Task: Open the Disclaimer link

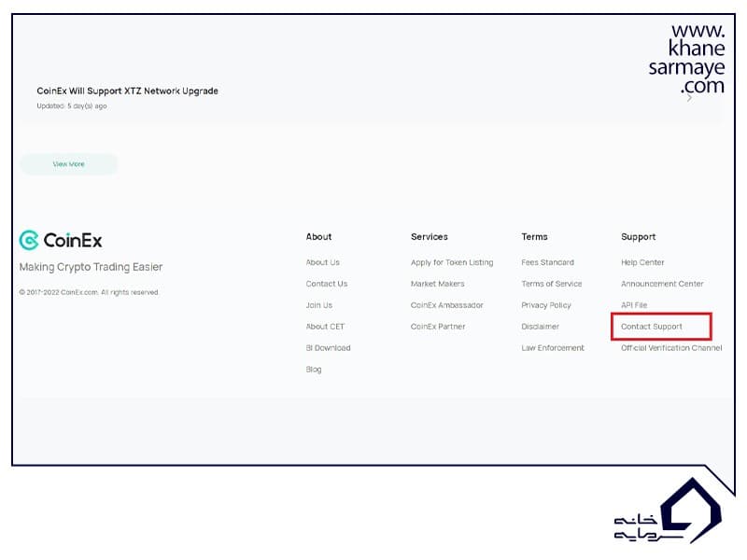Action: tap(540, 327)
